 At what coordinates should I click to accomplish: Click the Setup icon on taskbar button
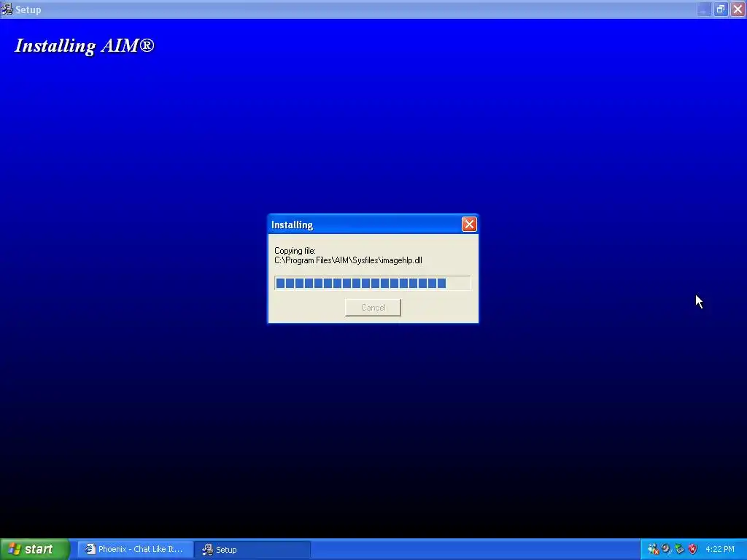coord(207,549)
